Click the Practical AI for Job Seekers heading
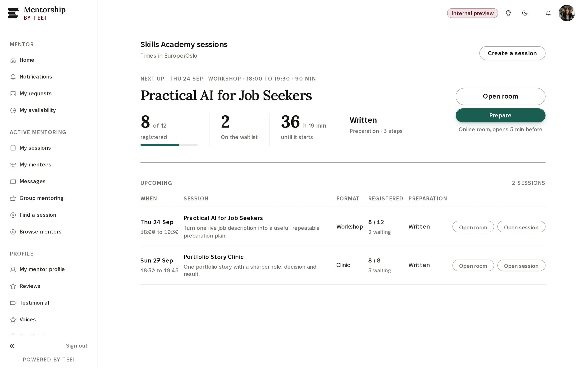The height and width of the screenshot is (368, 588). (226, 95)
